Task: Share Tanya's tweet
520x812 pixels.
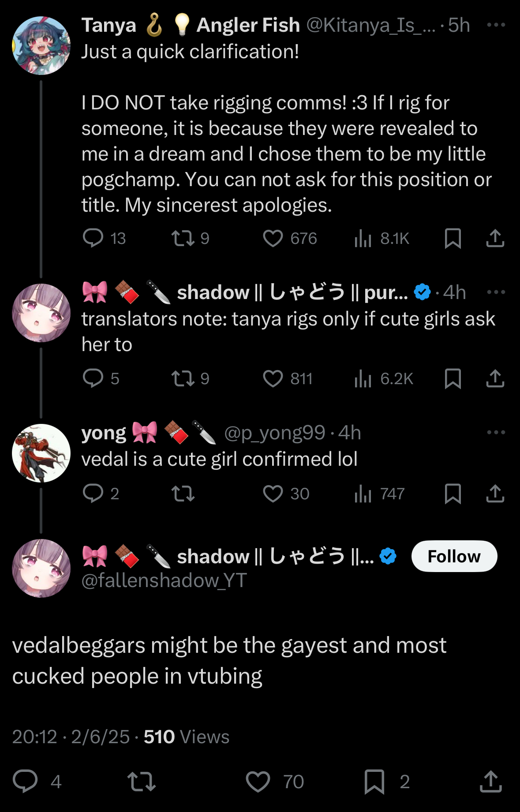Action: [x=495, y=238]
